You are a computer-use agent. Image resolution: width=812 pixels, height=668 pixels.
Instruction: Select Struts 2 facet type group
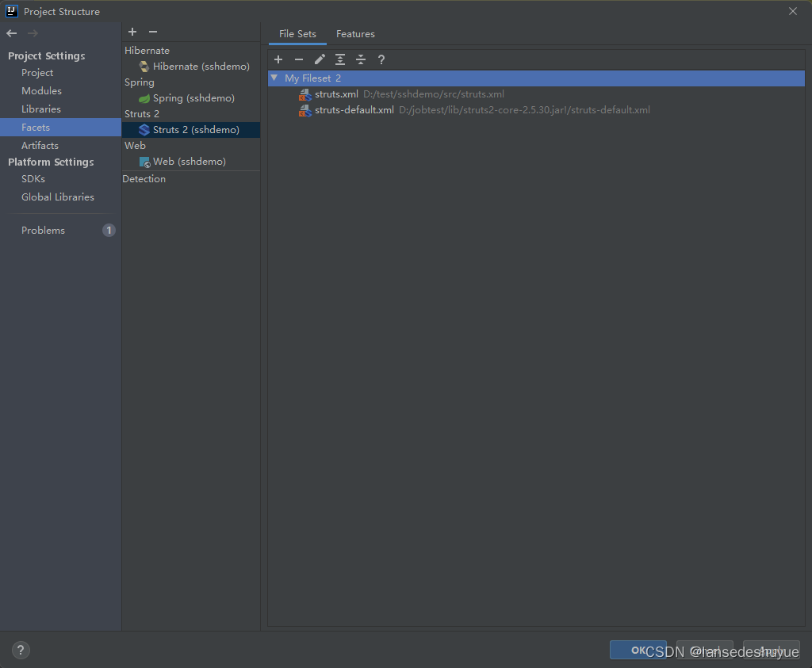click(x=142, y=114)
